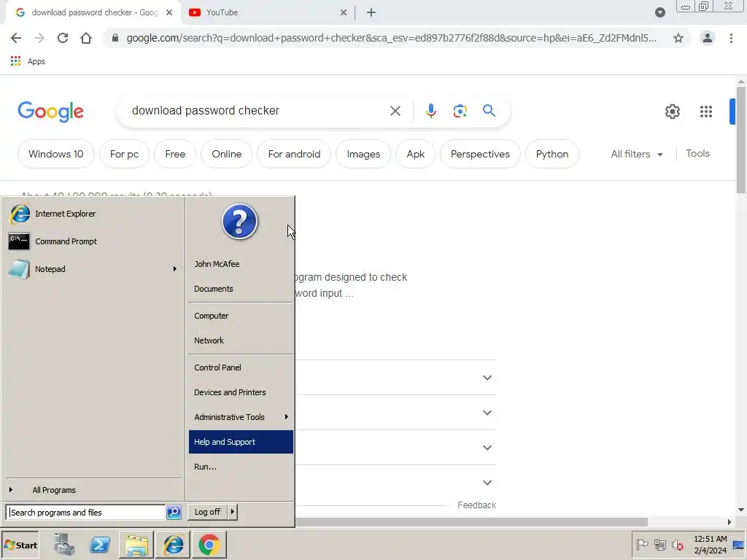Reload the Google results page
The height and width of the screenshot is (560, 747).
click(63, 38)
